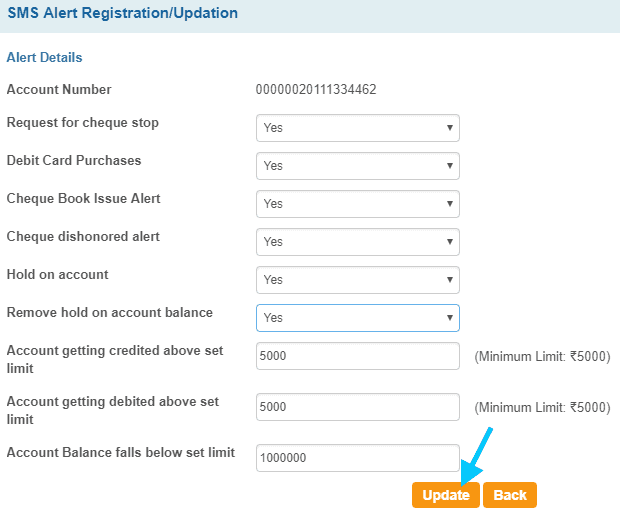Click the 'Account Number' label text

click(59, 90)
